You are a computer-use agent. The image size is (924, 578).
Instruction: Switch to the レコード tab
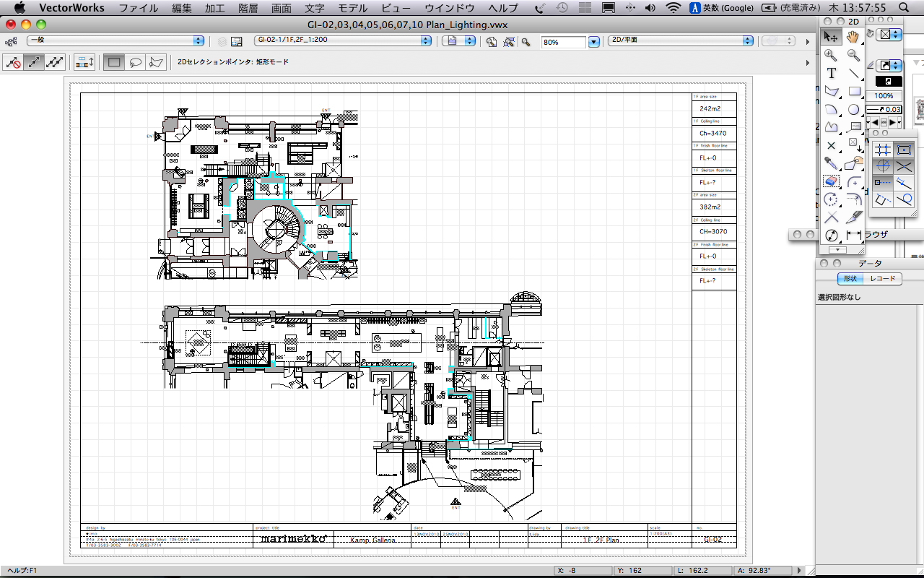click(x=882, y=279)
